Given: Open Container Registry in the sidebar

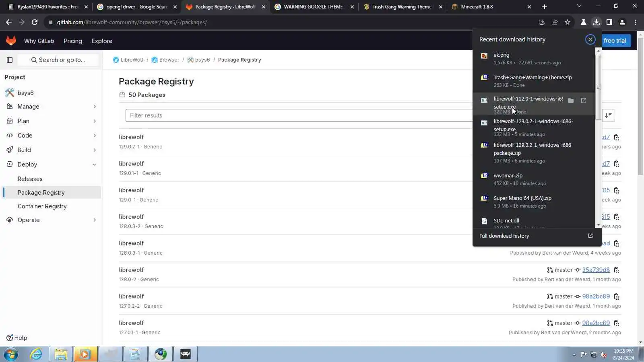Looking at the screenshot, I should [x=42, y=206].
